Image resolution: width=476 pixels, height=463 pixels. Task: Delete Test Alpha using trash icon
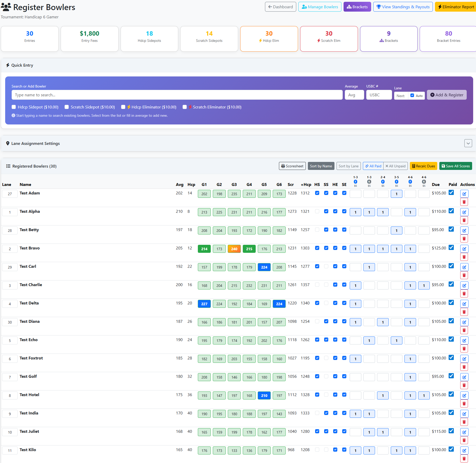coord(464,220)
